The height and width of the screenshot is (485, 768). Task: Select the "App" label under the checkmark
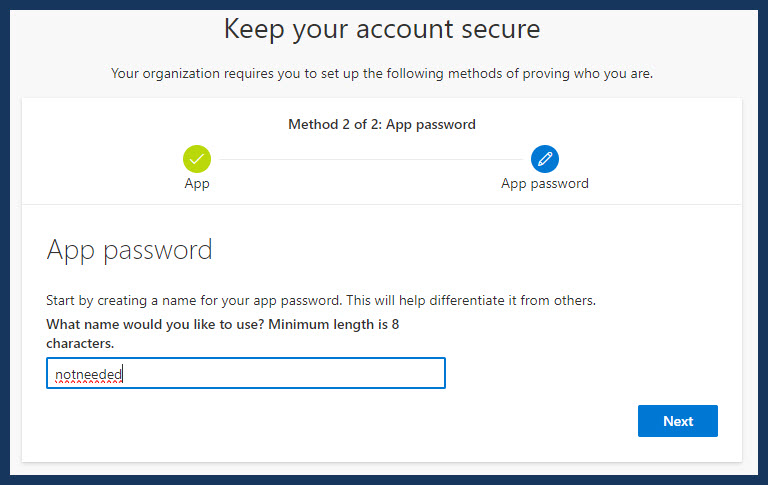(x=197, y=184)
